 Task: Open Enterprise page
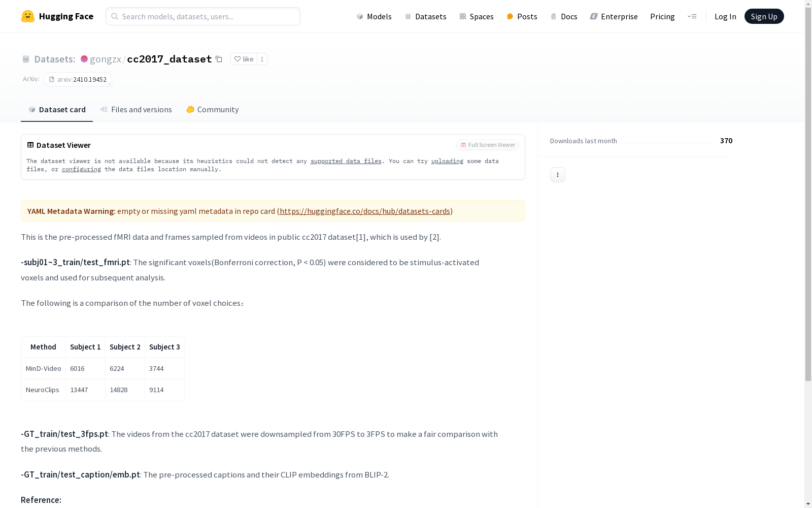click(x=614, y=16)
